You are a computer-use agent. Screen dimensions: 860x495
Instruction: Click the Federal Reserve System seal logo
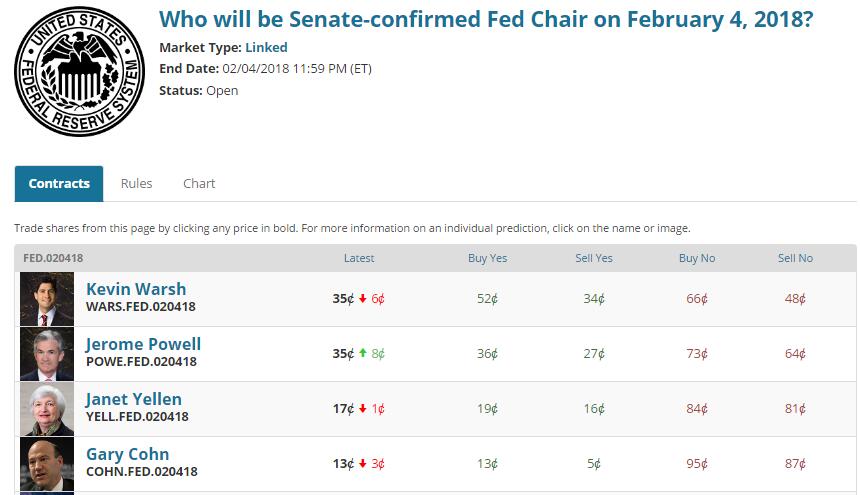point(80,70)
